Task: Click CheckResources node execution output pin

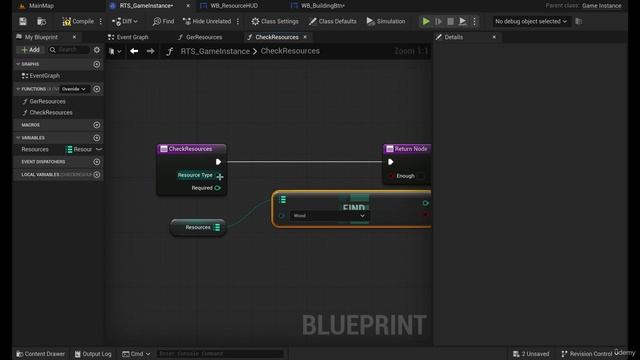Action: [218, 162]
